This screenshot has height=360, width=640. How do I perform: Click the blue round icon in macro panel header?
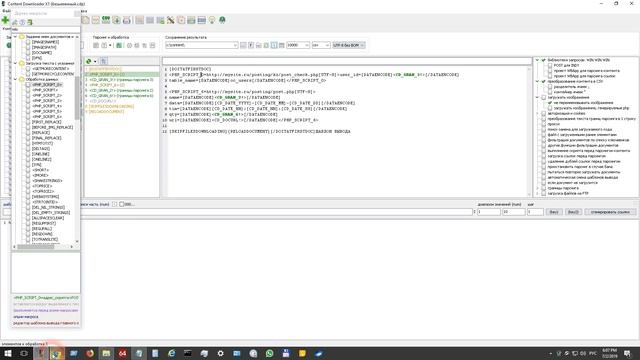coord(22,22)
